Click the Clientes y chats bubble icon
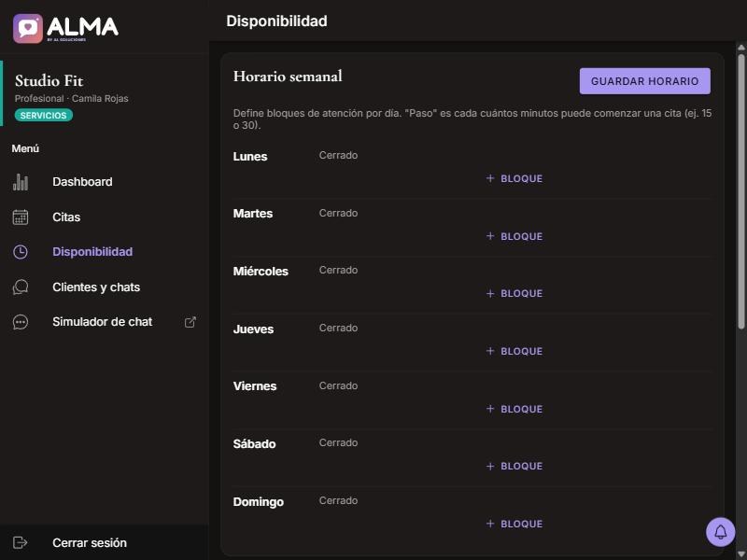This screenshot has height=560, width=747. click(x=20, y=287)
